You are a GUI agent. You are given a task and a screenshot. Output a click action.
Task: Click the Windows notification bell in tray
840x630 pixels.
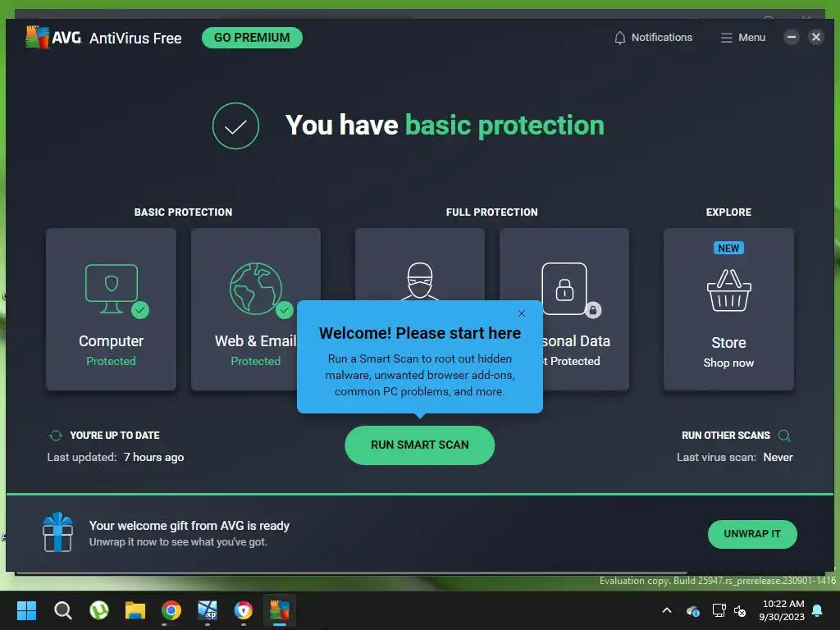pyautogui.click(x=818, y=610)
